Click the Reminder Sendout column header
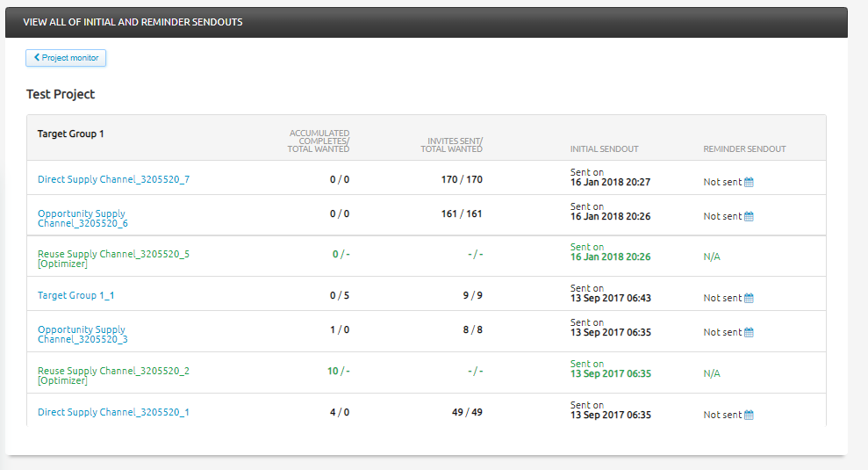 coord(744,149)
